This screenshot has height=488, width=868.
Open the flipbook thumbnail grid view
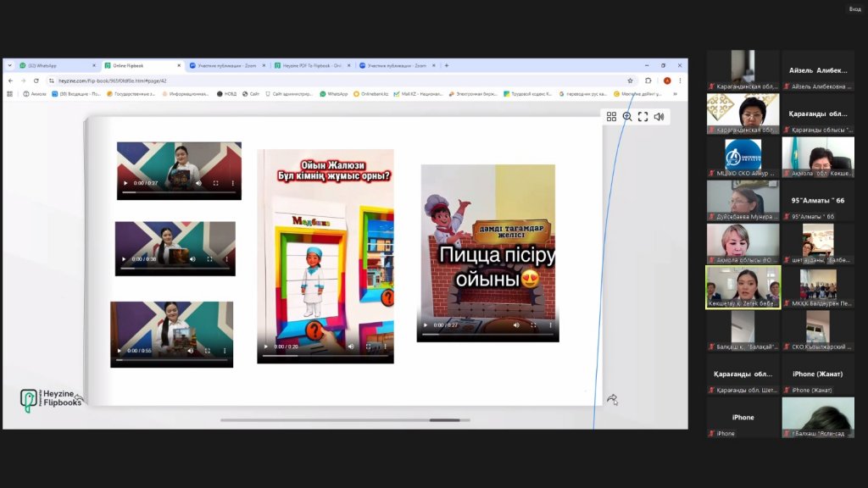(x=611, y=116)
